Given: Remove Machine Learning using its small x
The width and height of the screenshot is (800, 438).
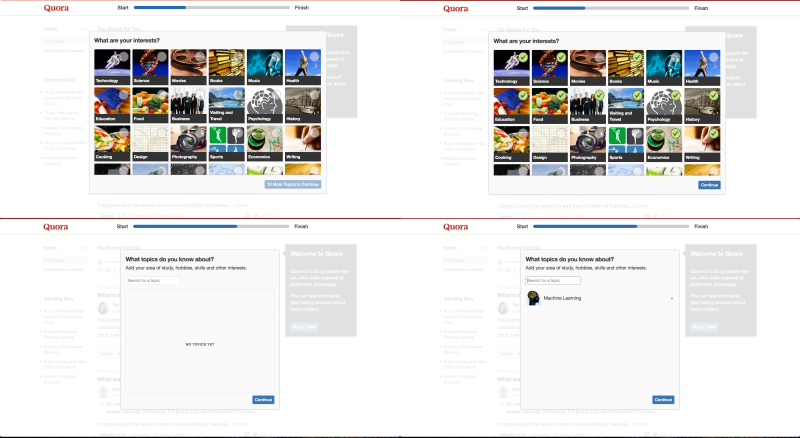Looking at the screenshot, I should pos(671,298).
